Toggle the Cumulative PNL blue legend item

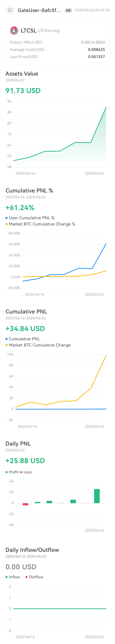(23, 339)
